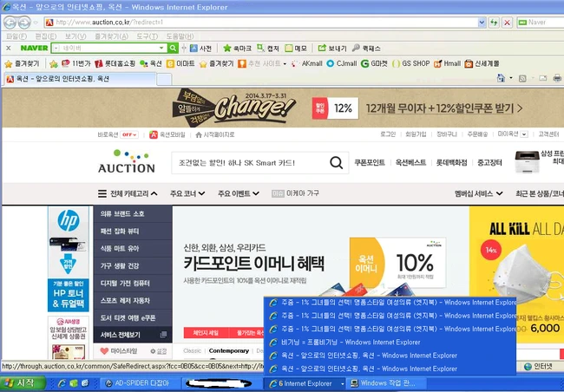
Task: Open the 도구(T) menu
Action: (x=148, y=36)
